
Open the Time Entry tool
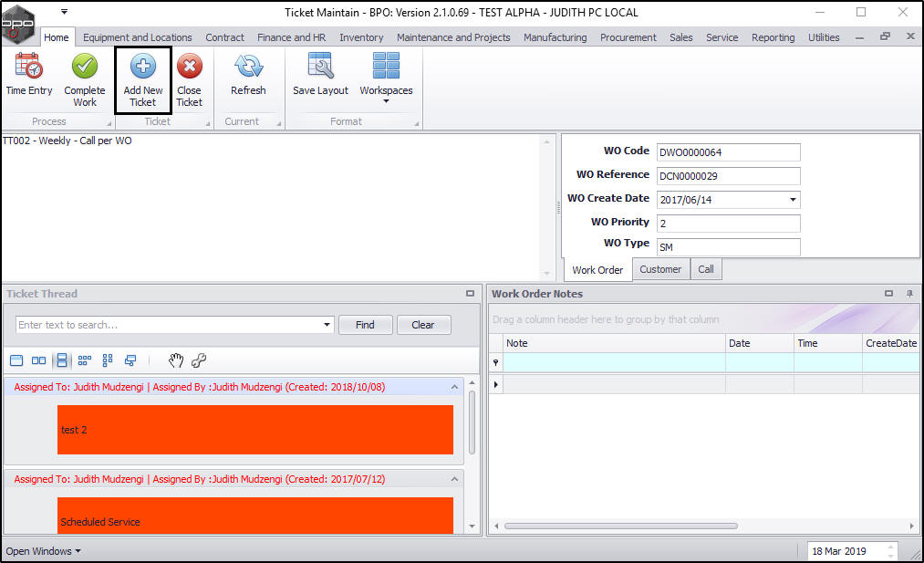coord(29,75)
